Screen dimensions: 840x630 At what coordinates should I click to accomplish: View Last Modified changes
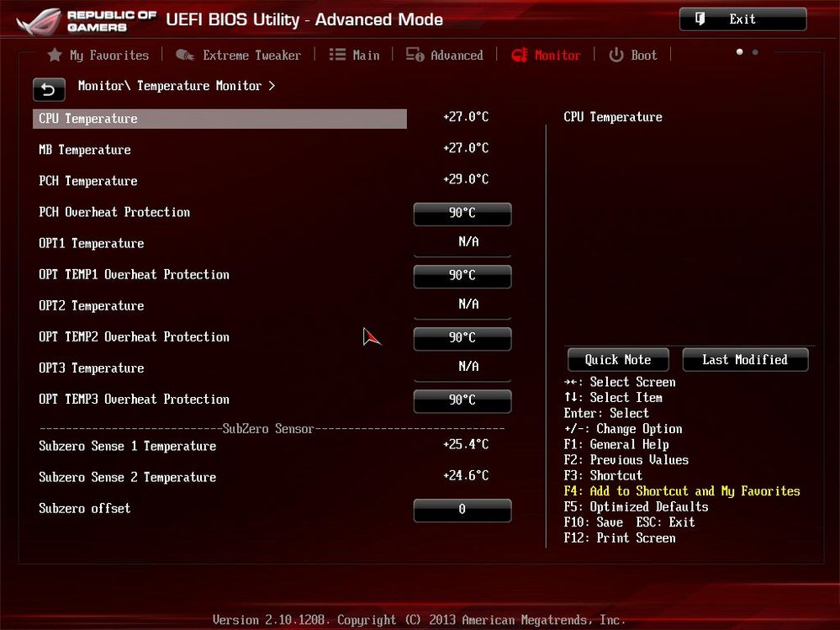[745, 359]
